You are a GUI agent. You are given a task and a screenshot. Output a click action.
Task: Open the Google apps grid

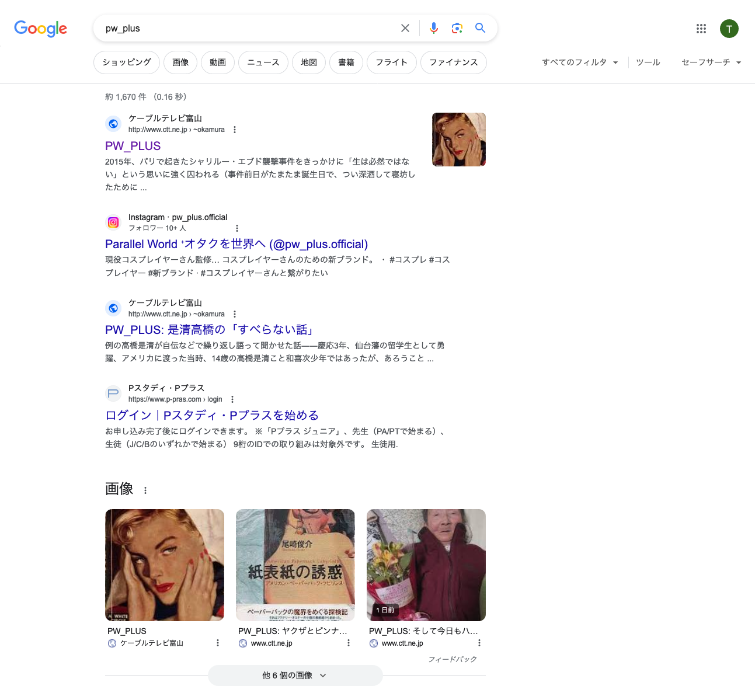(701, 29)
